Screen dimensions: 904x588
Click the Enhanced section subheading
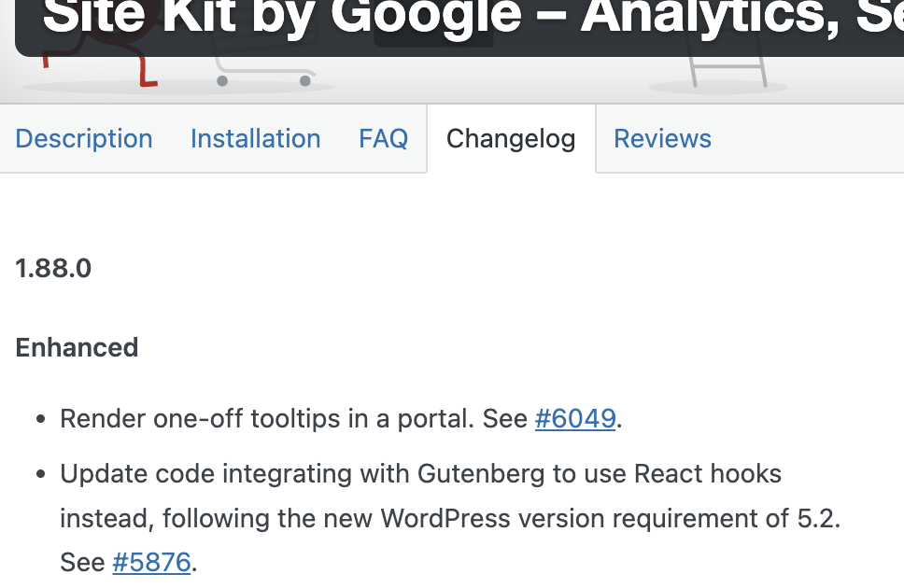point(77,347)
